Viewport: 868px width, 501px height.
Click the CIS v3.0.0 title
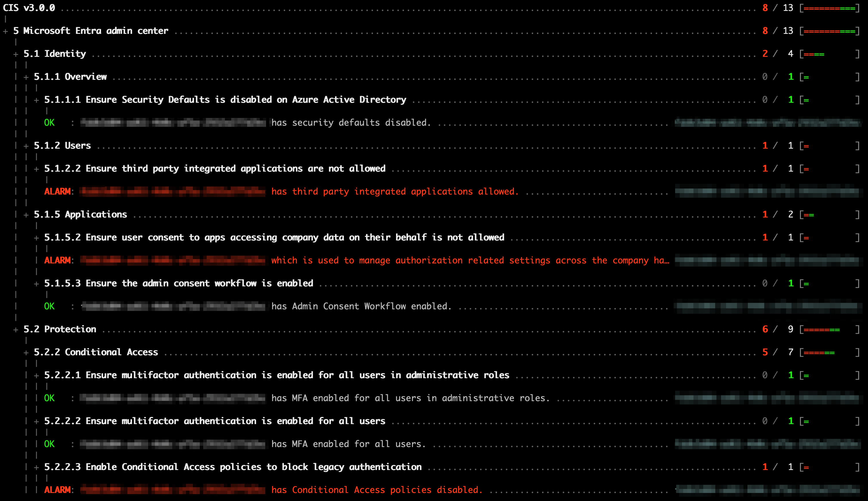point(29,8)
